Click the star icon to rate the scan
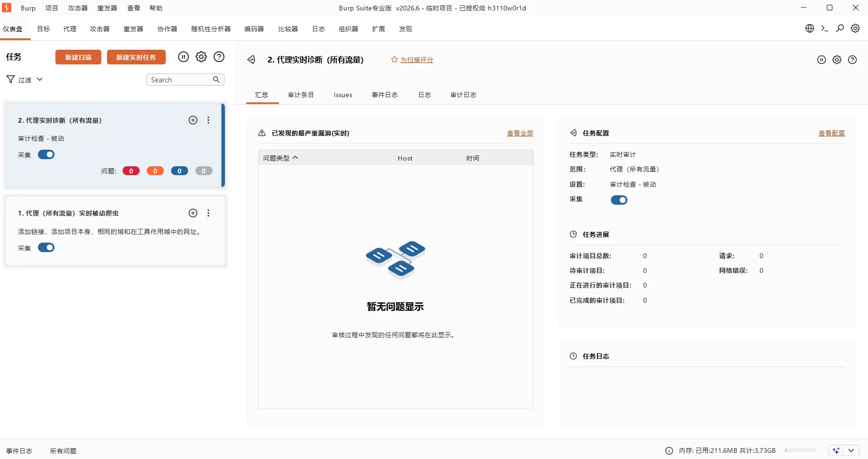This screenshot has height=459, width=868. click(394, 59)
